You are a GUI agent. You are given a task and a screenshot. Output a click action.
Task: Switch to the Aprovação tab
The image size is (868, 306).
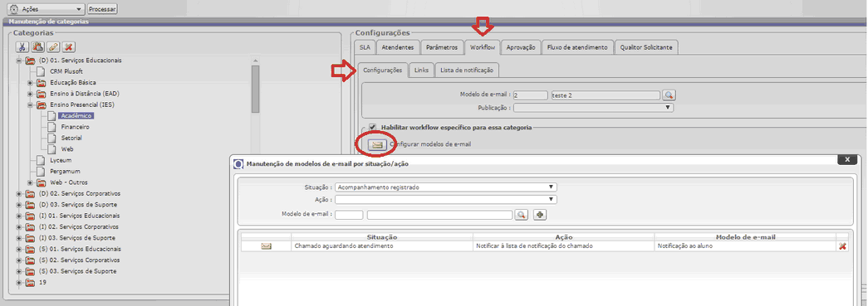pos(520,47)
